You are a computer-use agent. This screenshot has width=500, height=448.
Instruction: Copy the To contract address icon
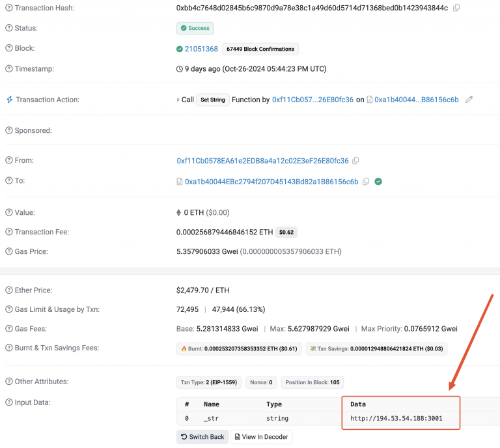[366, 182]
